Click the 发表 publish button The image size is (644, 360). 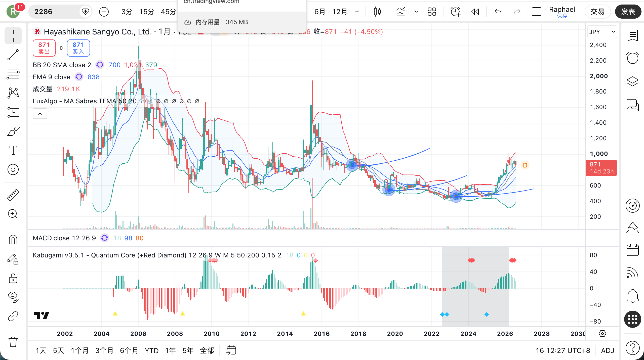point(628,12)
